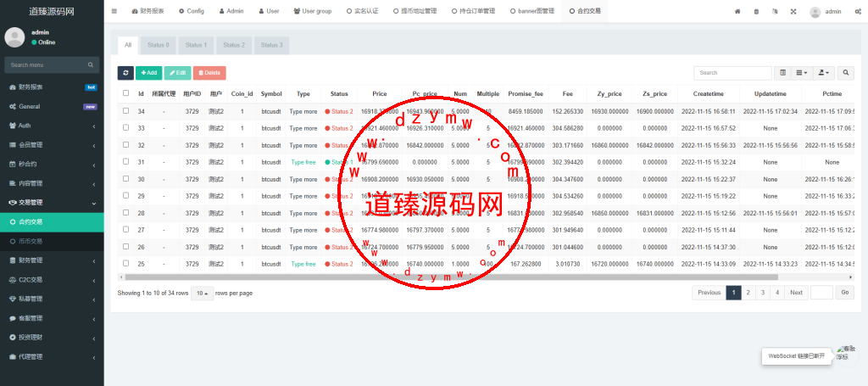Expand C2C交易 sidebar menu
This screenshot has width=868, height=386.
pos(52,280)
